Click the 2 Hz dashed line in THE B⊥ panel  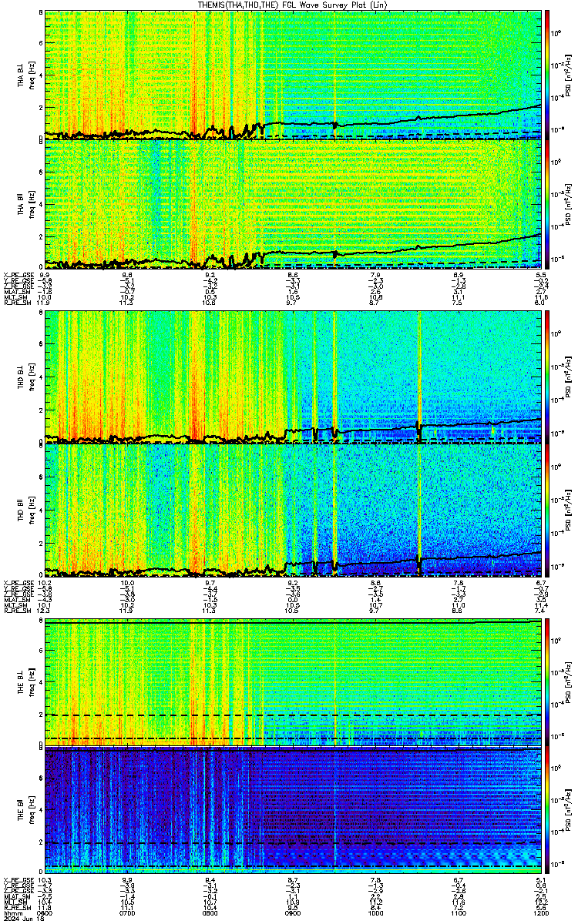point(293,715)
